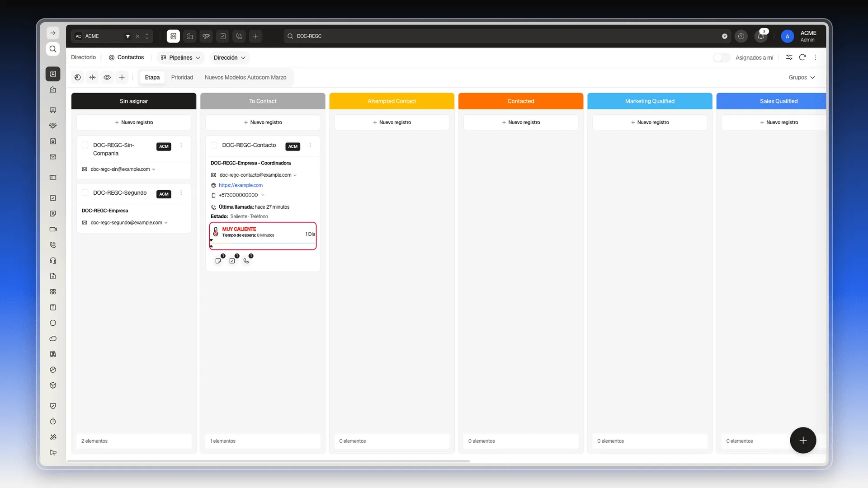This screenshot has height=488, width=868.
Task: Switch to the Etapa tab
Action: [x=152, y=77]
